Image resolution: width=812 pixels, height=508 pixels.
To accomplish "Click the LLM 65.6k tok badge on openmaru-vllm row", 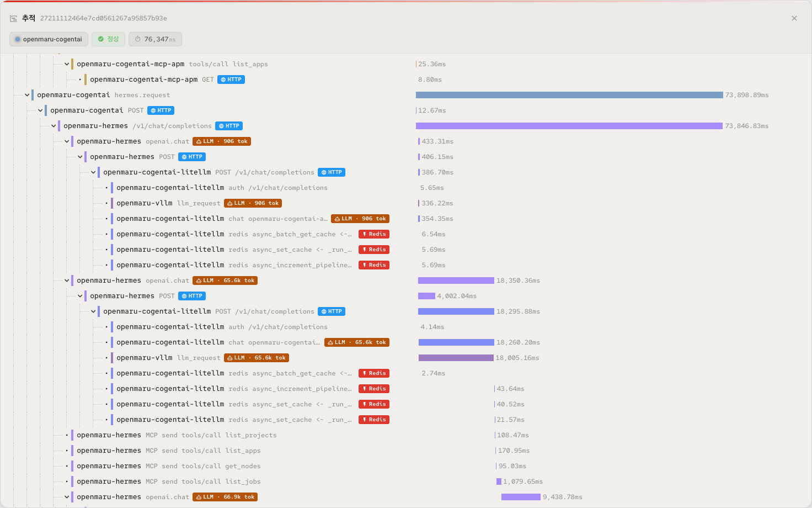I will tap(257, 358).
